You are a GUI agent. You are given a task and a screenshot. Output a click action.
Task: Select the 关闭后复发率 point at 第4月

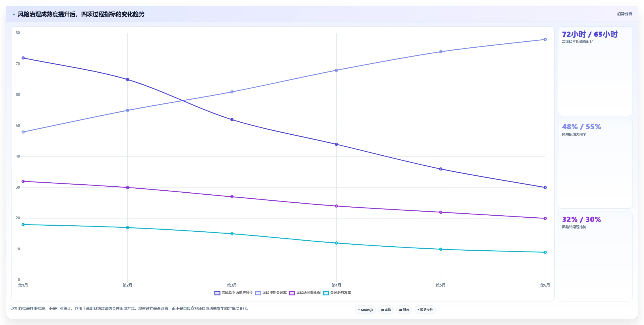click(x=336, y=243)
